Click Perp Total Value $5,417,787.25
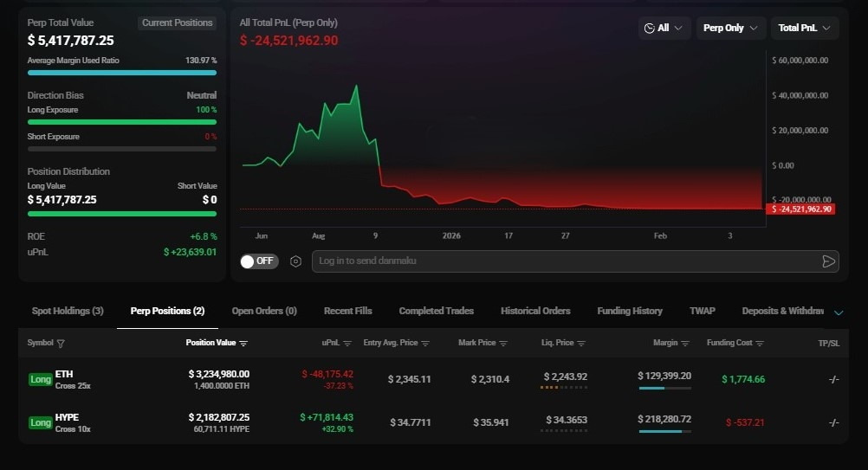The width and height of the screenshot is (868, 470). point(71,41)
